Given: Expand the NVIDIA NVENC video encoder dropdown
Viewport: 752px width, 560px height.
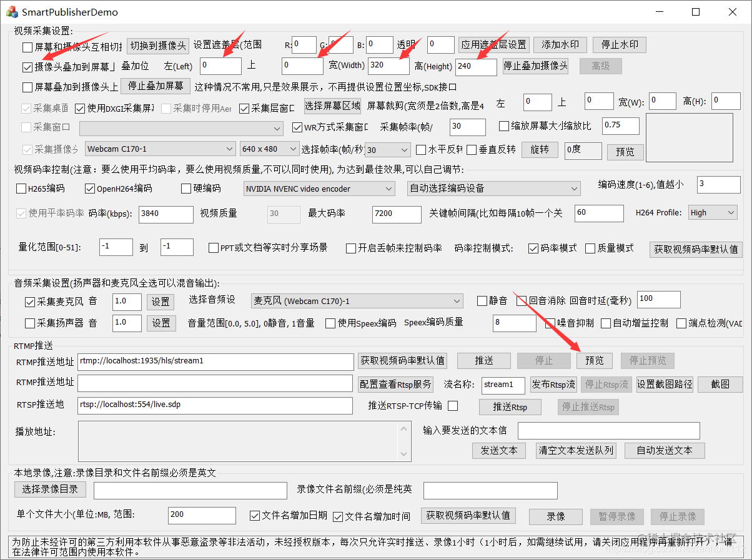Looking at the screenshot, I should point(319,189).
